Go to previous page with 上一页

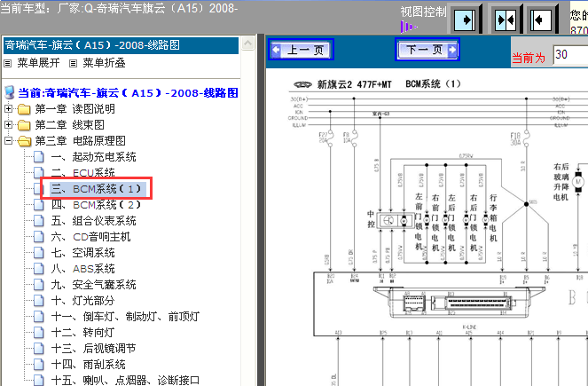pyautogui.click(x=302, y=50)
